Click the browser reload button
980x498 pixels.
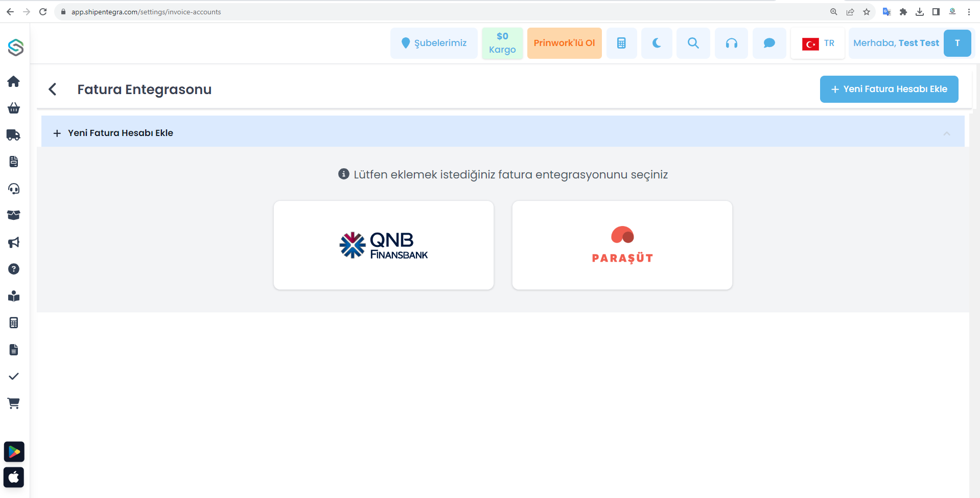(x=43, y=12)
